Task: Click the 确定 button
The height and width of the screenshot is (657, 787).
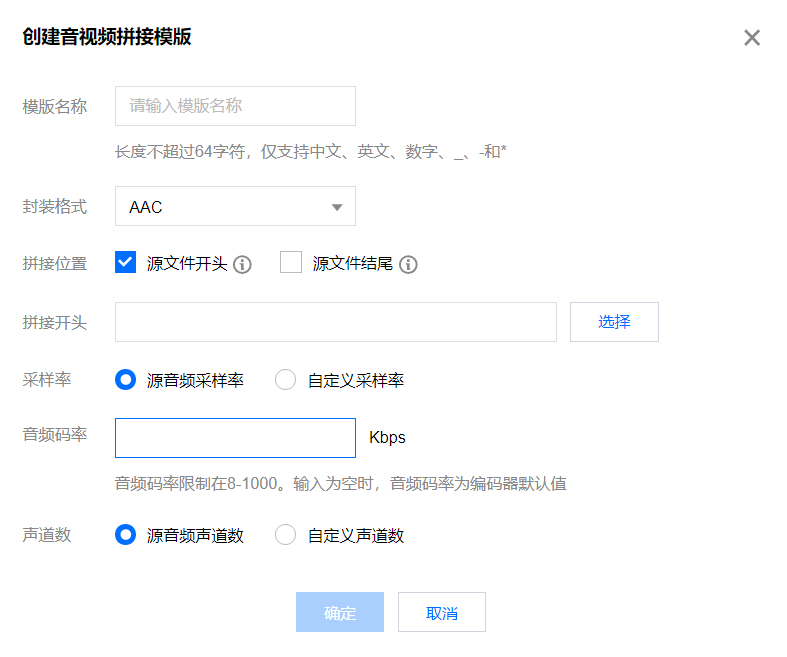Action: pos(340,612)
